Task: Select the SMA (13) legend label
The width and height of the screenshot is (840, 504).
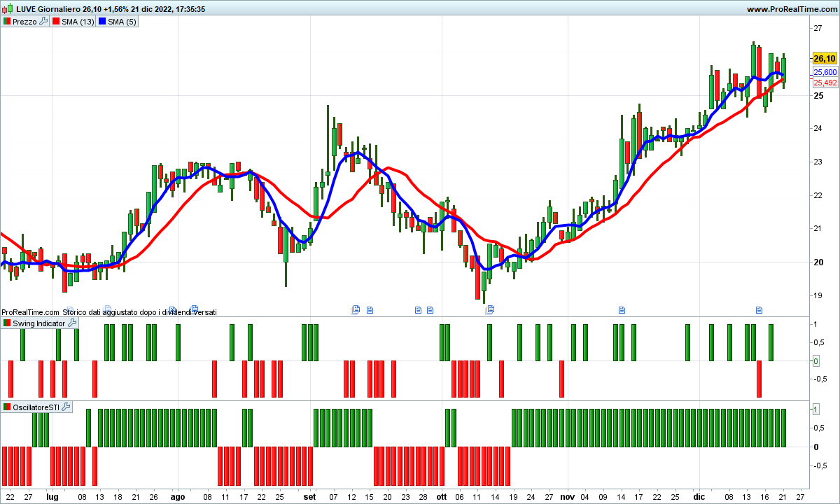Action: [78, 22]
